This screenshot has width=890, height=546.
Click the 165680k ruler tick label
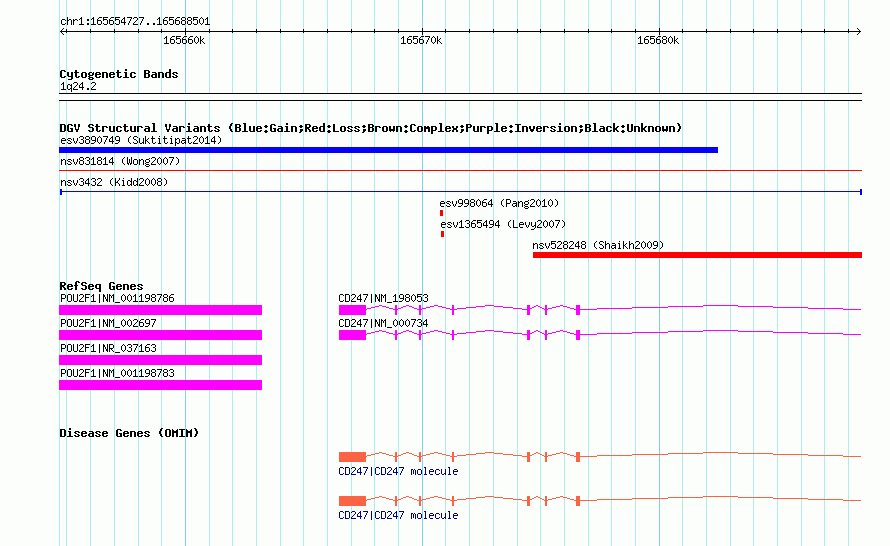(x=658, y=41)
